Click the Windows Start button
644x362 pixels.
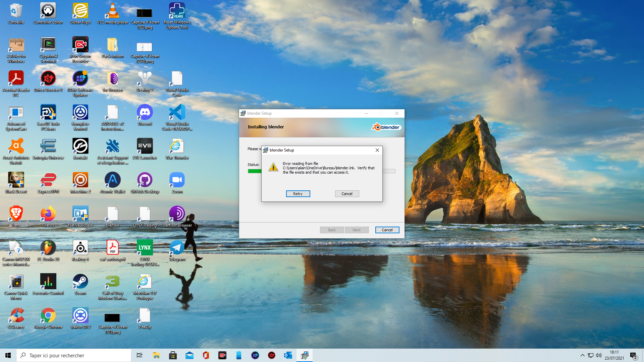point(8,355)
